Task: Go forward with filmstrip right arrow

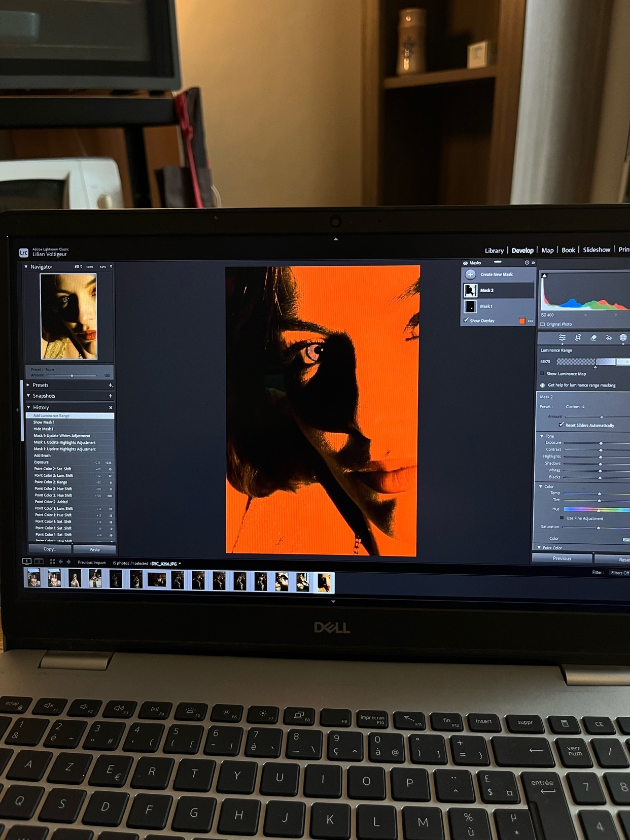Action: tap(68, 562)
